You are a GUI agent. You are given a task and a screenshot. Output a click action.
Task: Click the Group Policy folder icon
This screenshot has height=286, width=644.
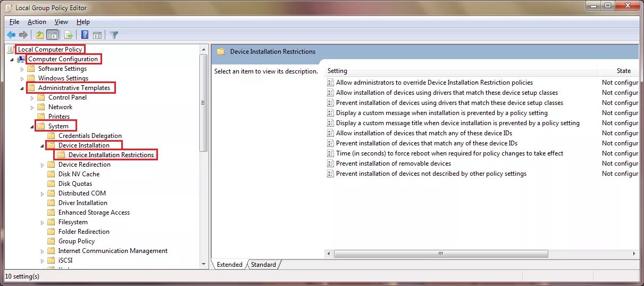pos(51,241)
